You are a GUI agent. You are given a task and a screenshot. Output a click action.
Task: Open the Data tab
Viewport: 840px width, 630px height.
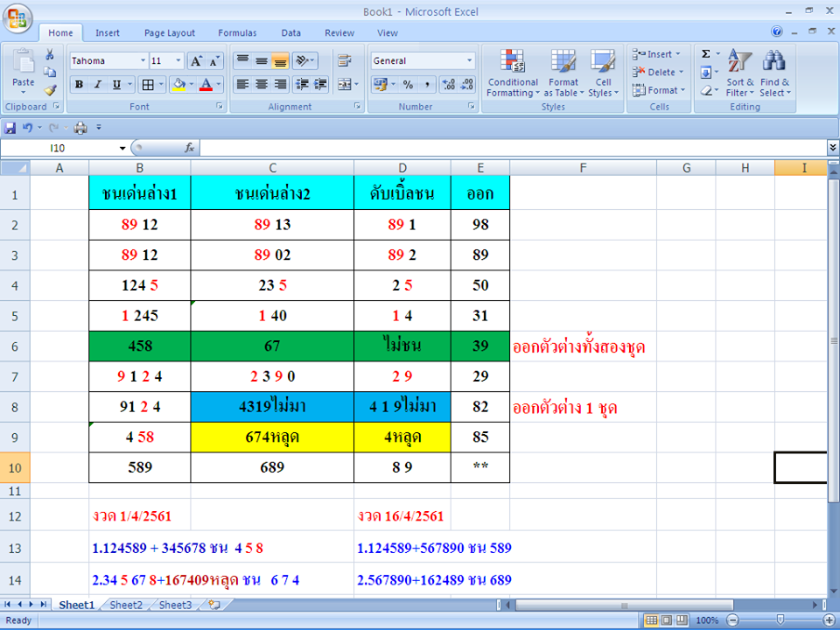pyautogui.click(x=290, y=32)
